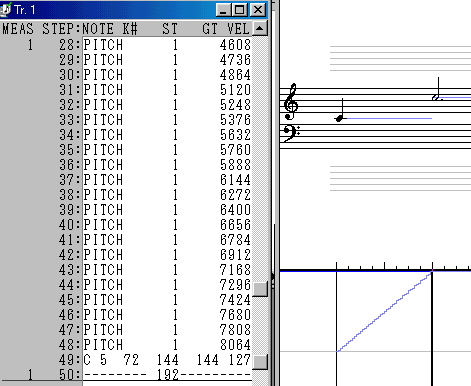Click the scroll up arrow in event list
This screenshot has height=386, width=471.
[x=260, y=29]
